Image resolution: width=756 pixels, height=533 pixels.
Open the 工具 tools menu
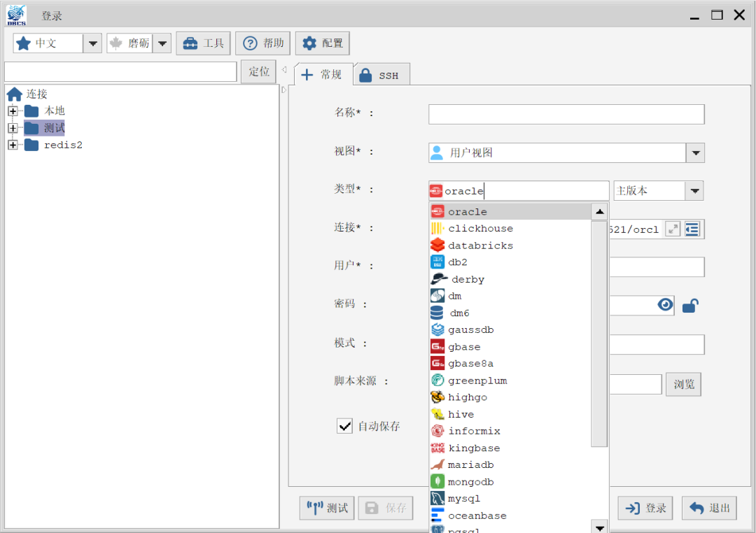click(x=203, y=43)
